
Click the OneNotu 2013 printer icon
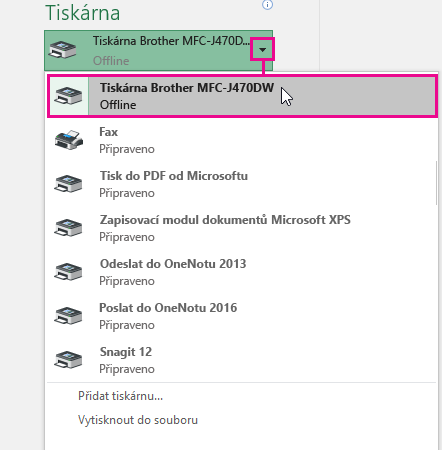[x=68, y=272]
